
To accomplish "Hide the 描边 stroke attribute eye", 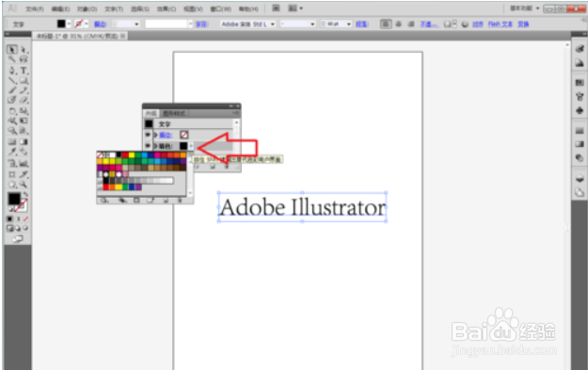I will pos(148,135).
